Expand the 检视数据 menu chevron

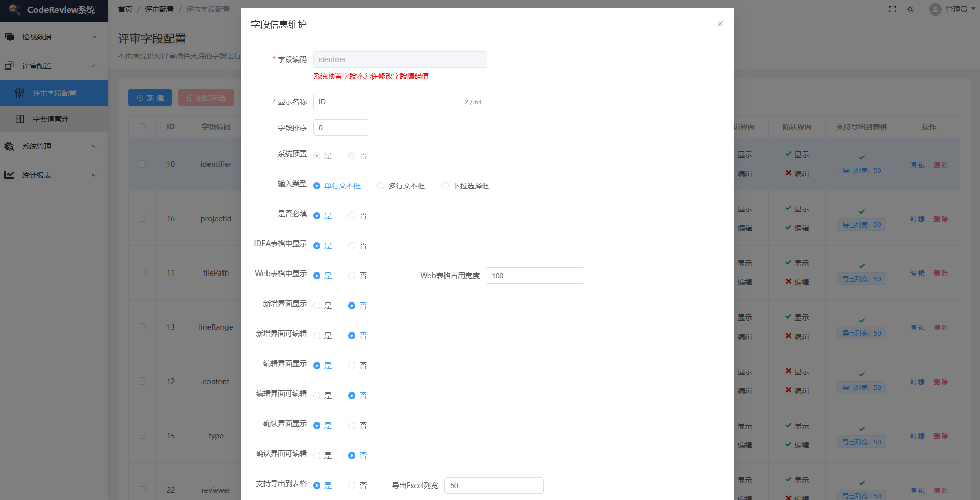[94, 37]
